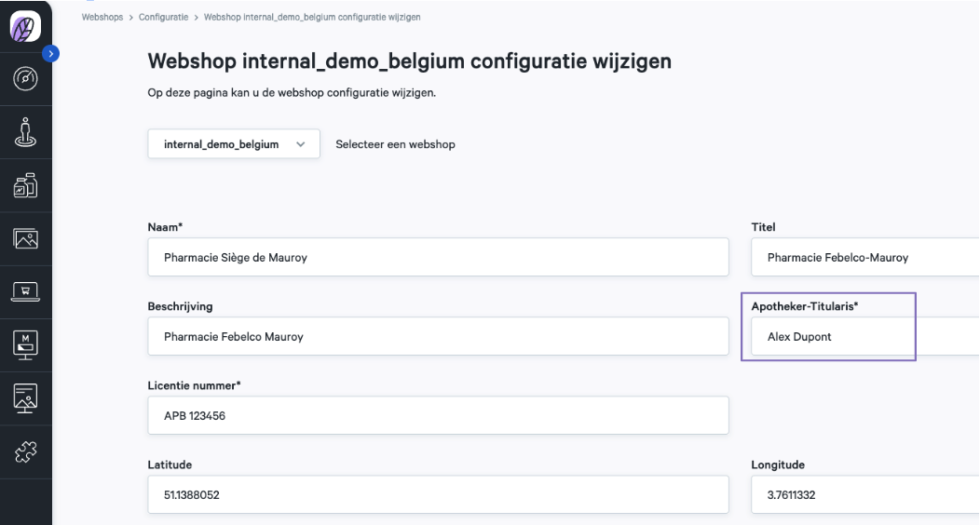Open the webshop laptop cart icon

(x=26, y=292)
